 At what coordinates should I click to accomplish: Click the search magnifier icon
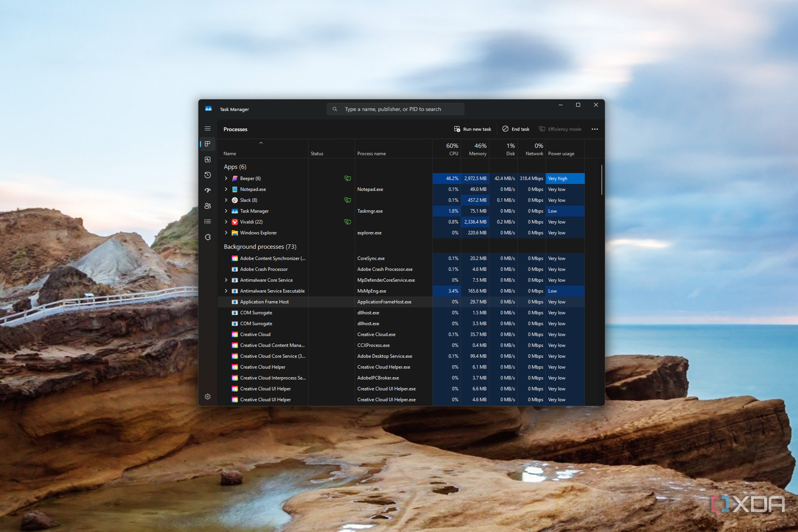(x=335, y=109)
